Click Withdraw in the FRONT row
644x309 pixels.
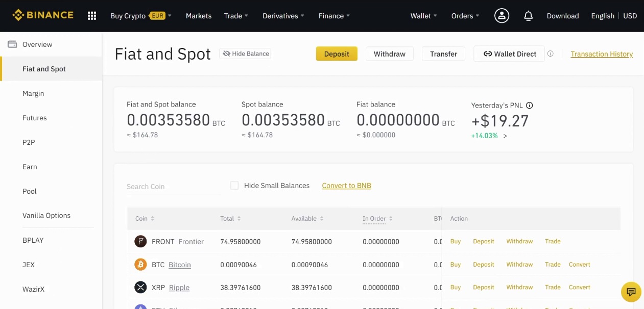tap(519, 241)
